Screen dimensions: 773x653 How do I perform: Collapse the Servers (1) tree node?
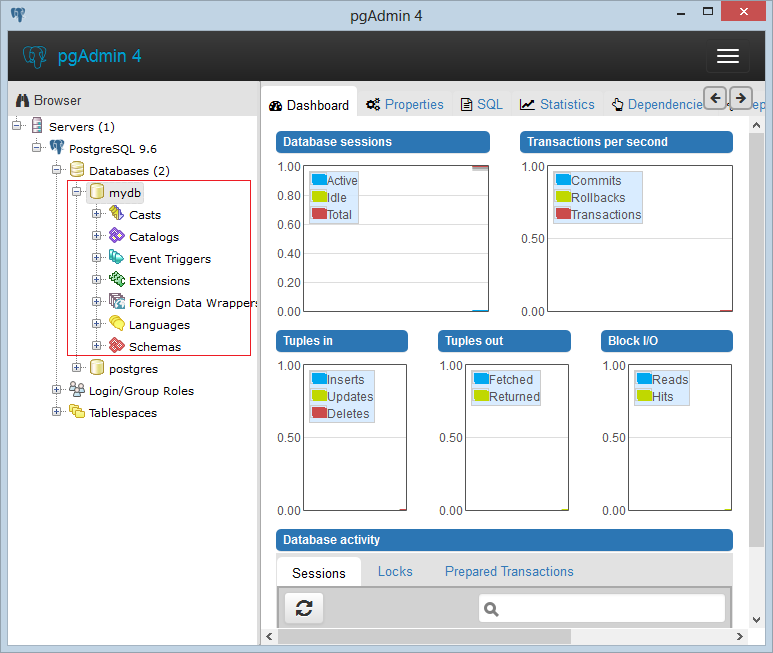coord(17,125)
